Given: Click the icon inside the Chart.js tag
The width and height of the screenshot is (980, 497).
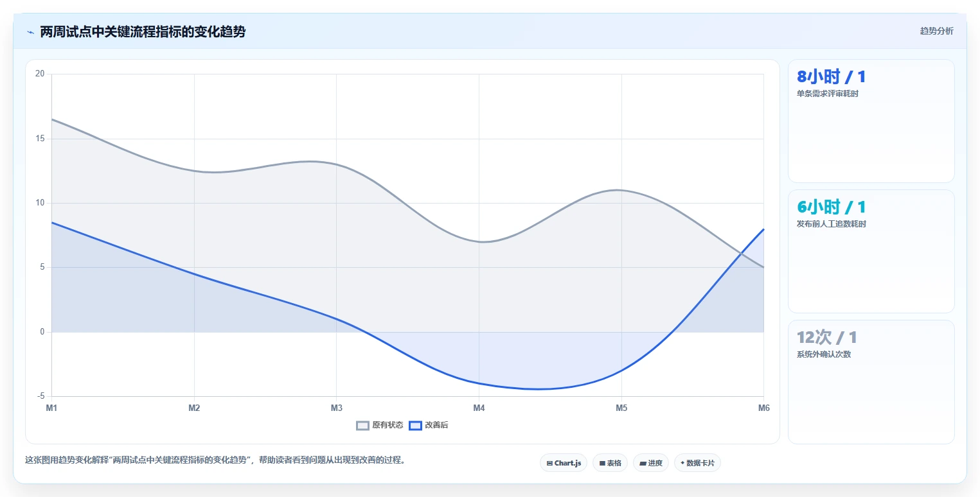Looking at the screenshot, I should pos(549,463).
